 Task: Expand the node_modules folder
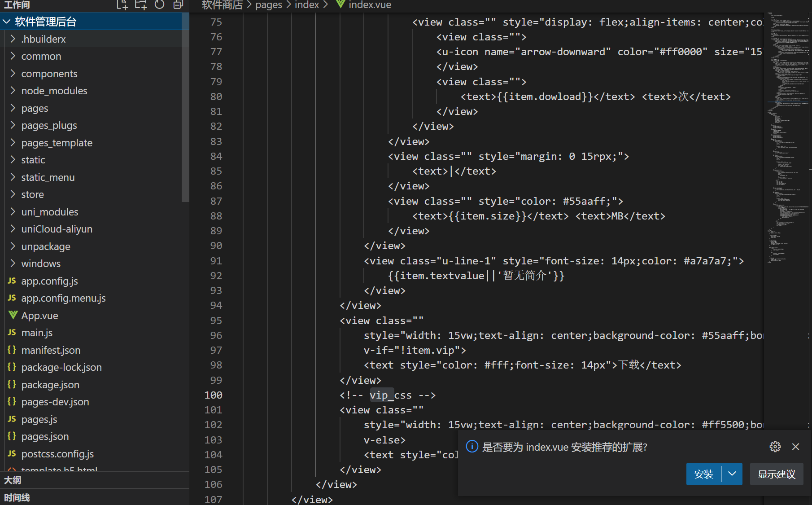coord(13,91)
